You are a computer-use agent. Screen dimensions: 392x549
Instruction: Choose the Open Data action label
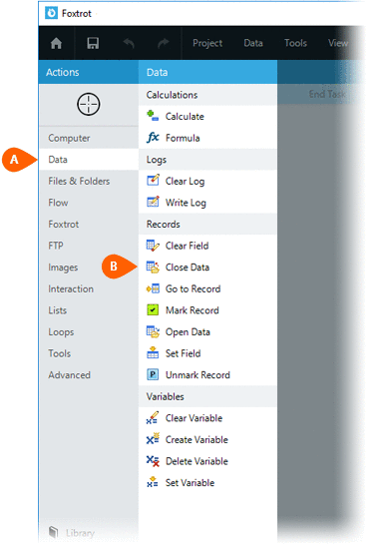click(188, 332)
